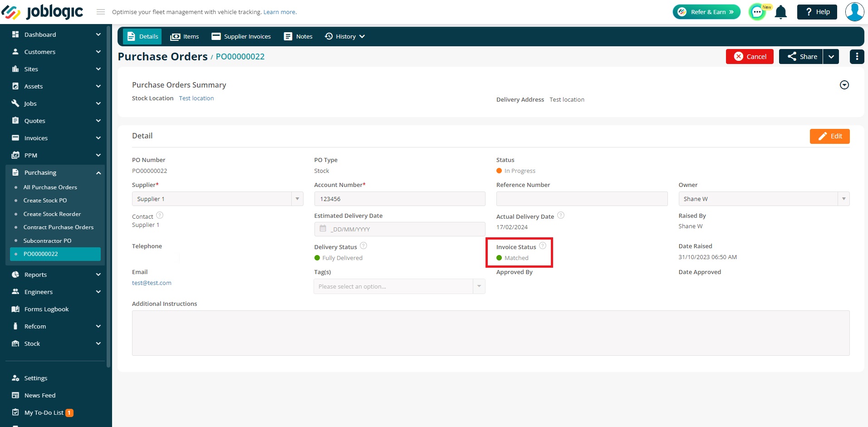Open the Owner dropdown showing Shane W
868x427 pixels.
764,199
